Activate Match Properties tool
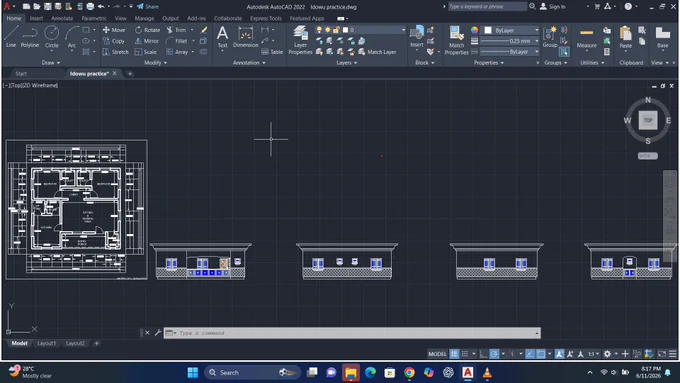 (x=456, y=39)
